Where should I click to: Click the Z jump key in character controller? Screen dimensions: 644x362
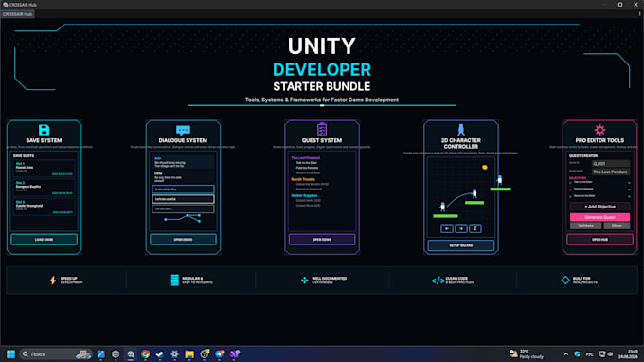pos(475,228)
